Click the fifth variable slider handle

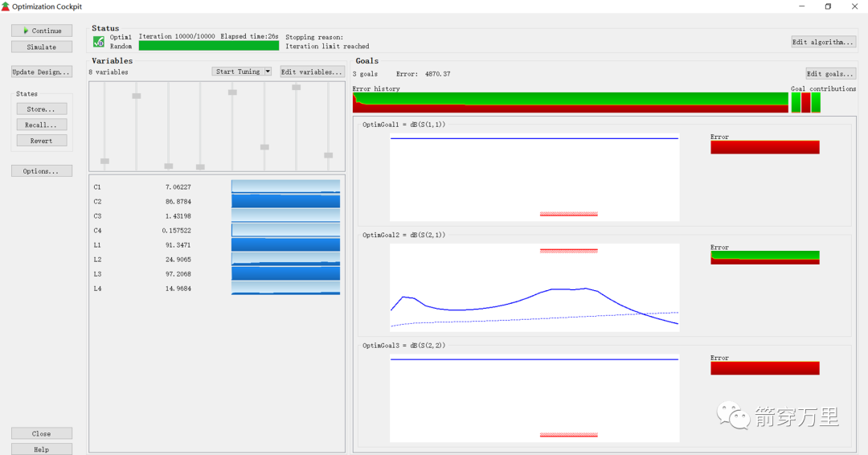[x=232, y=92]
